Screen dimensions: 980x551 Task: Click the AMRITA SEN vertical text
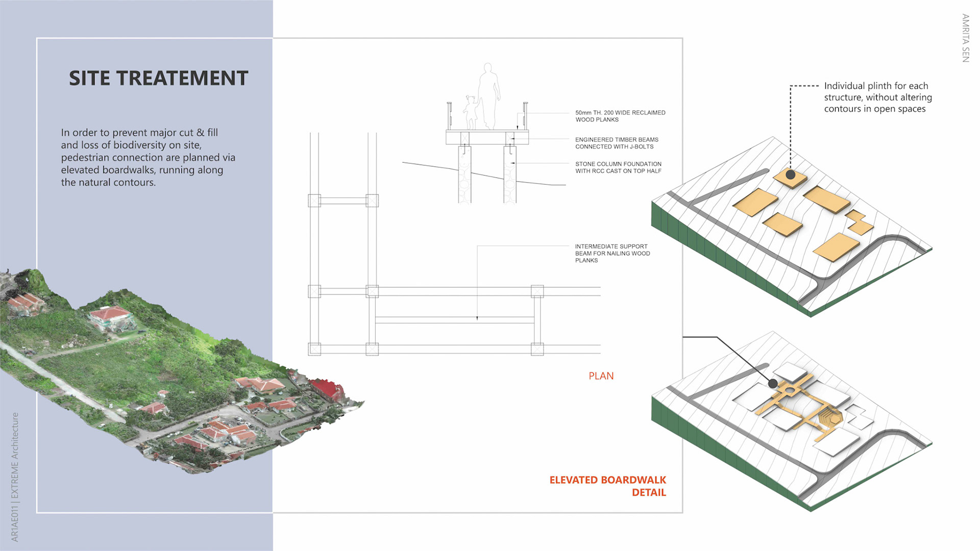point(965,38)
